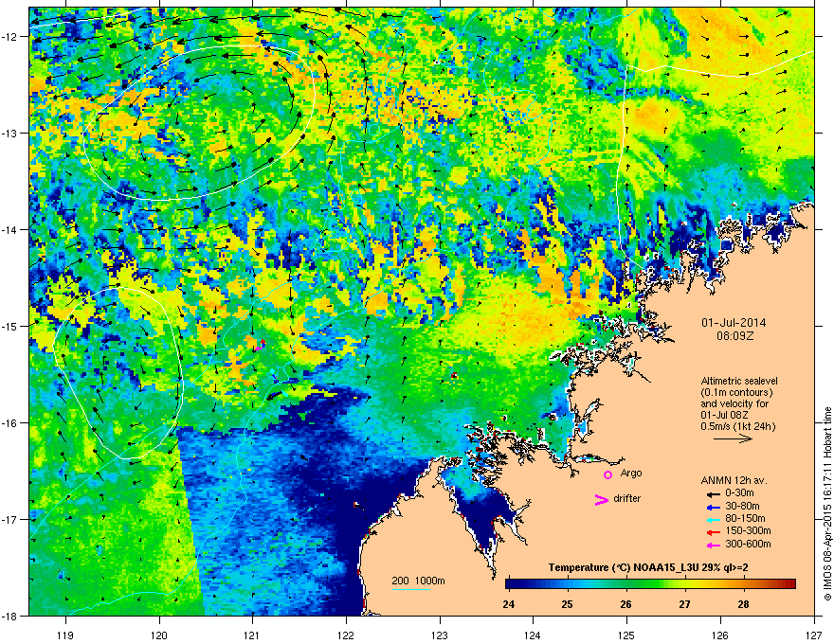Click the '-16' latitude axis label
The height and width of the screenshot is (644, 834).
click(9, 423)
